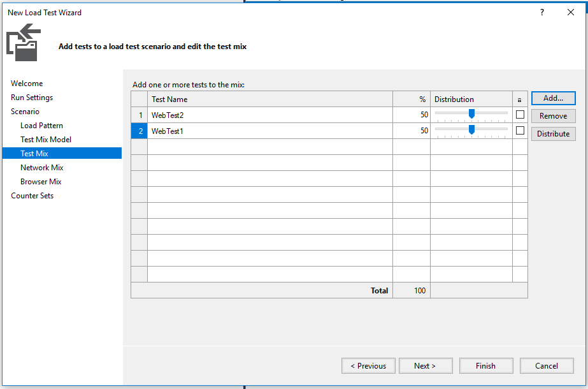Open the Counter Sets section
This screenshot has height=389, width=588.
32,195
